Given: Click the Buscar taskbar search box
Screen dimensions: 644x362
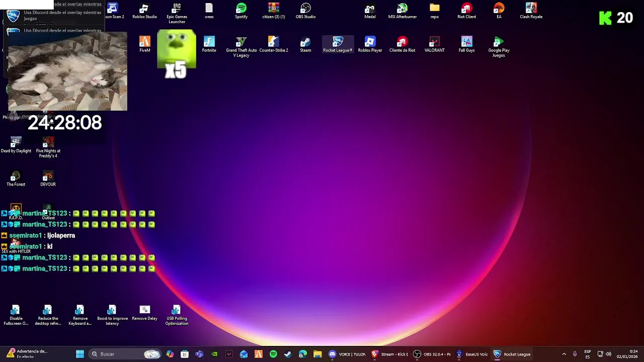Looking at the screenshot, I should [x=125, y=354].
